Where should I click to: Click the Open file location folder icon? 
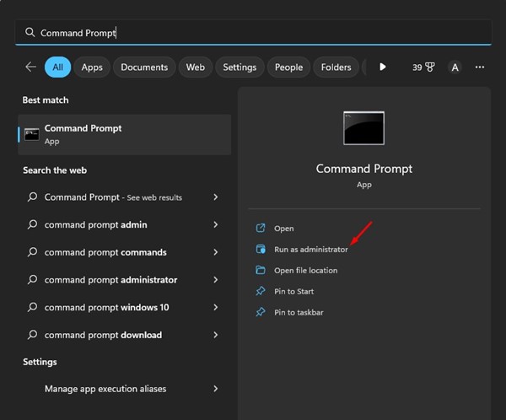click(261, 270)
